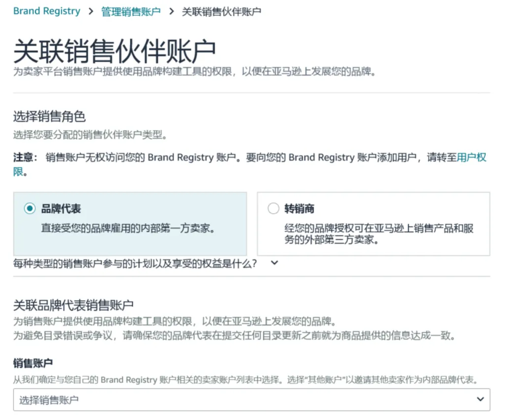Viewport: 531px width, 420px height.
Task: Click the chevron separator after Brand Registry
Action: pos(90,11)
